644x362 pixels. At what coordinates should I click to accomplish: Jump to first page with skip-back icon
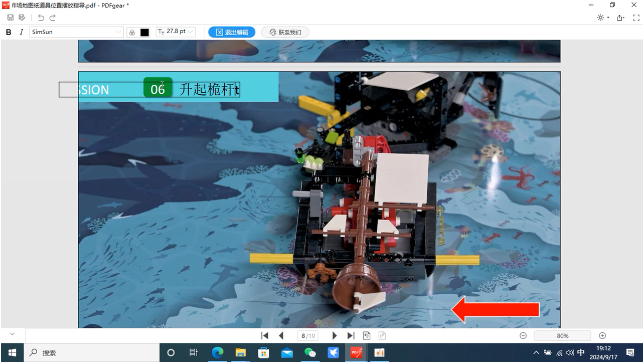[x=264, y=335]
